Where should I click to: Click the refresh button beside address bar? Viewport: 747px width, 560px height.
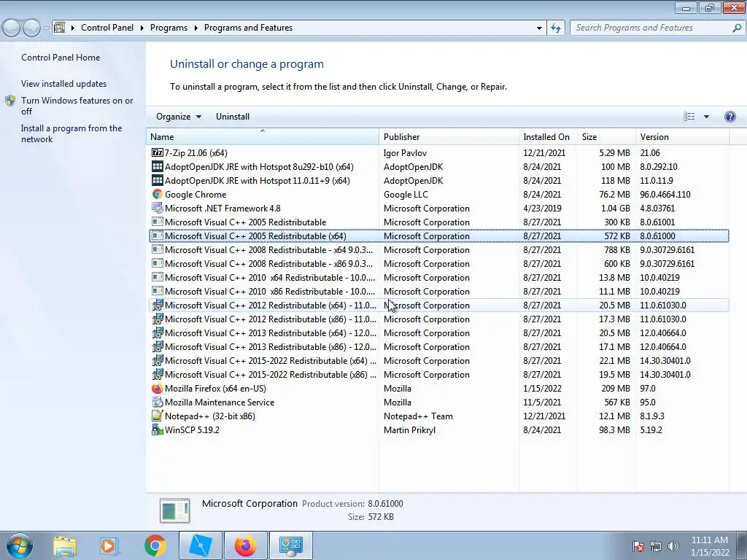555,28
